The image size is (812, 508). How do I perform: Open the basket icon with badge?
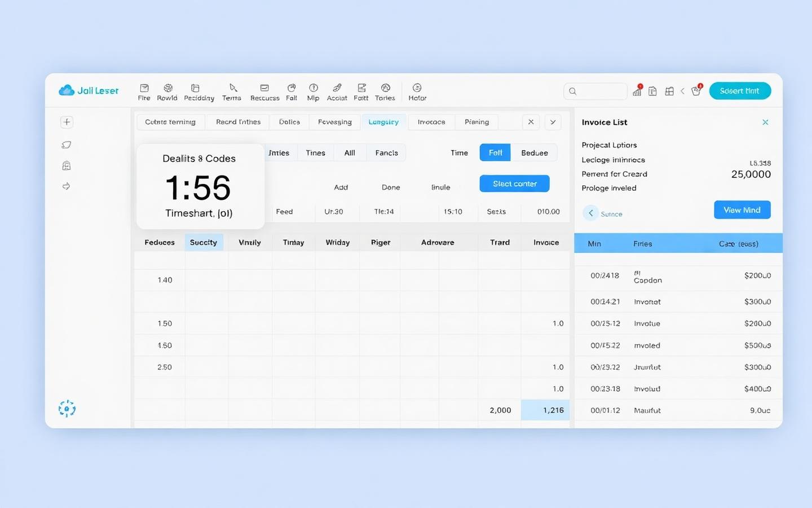pos(696,90)
